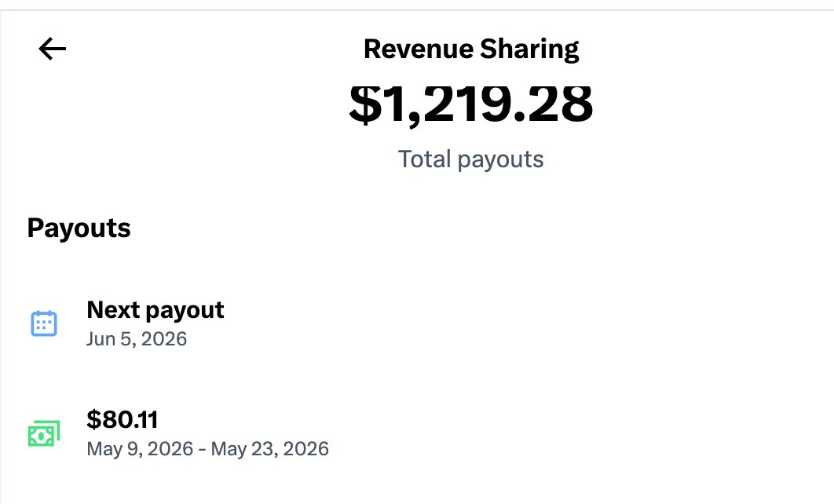Click the word Total under the amount
This screenshot has width=834, height=504.
(424, 159)
